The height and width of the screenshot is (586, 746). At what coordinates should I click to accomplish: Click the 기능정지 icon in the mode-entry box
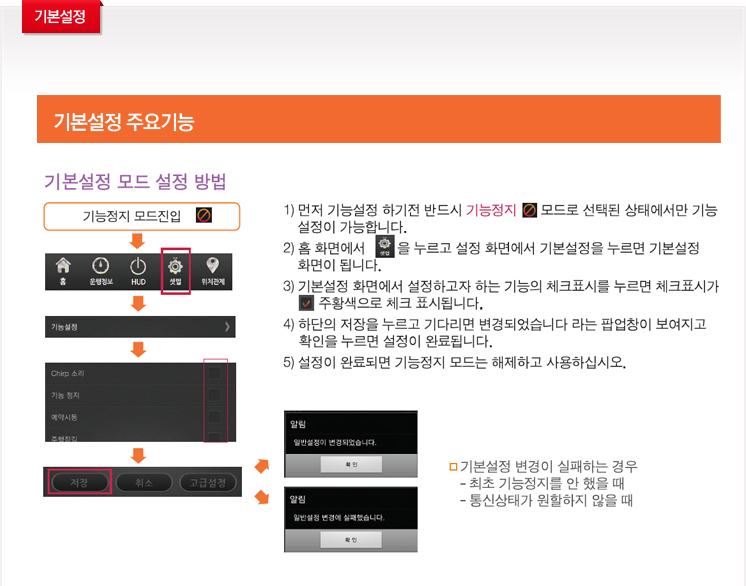click(204, 215)
